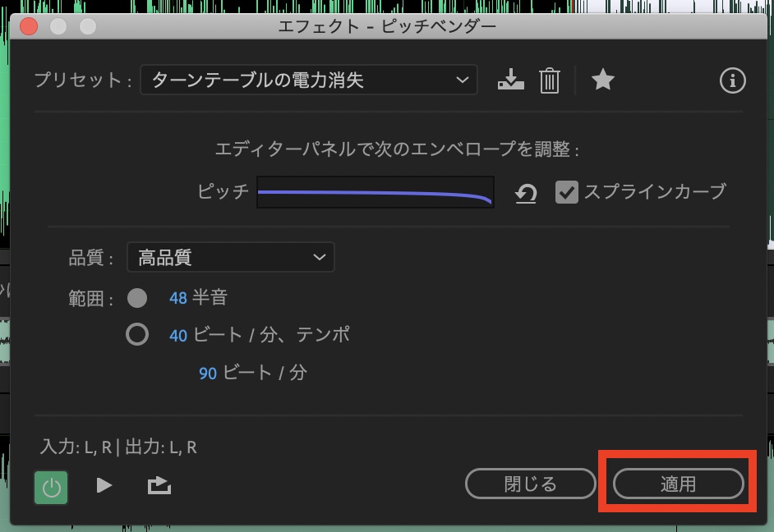The height and width of the screenshot is (532, 774).
Task: Click the エフェクト - ピッチベンダー title text
Action: (x=387, y=26)
